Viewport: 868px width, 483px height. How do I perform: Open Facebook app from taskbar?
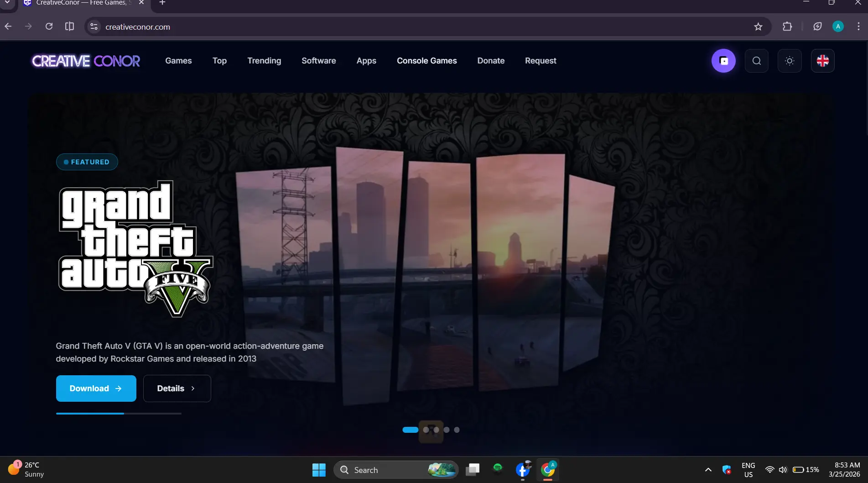[x=523, y=470]
